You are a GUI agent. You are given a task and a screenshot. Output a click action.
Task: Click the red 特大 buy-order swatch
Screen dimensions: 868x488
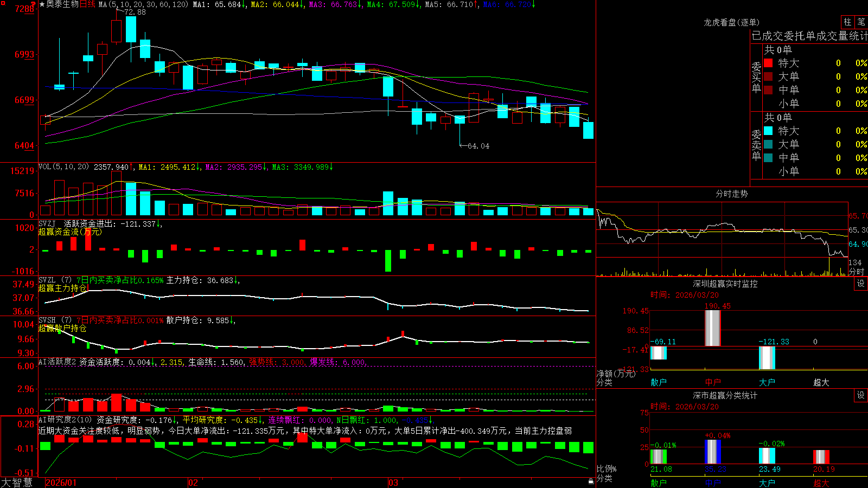768,63
